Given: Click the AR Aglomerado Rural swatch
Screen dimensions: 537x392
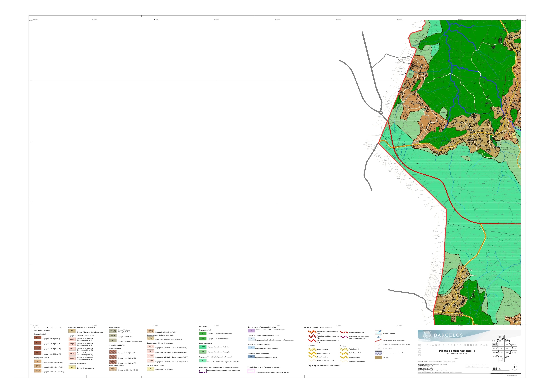Looking at the screenshot, I should point(251,356).
